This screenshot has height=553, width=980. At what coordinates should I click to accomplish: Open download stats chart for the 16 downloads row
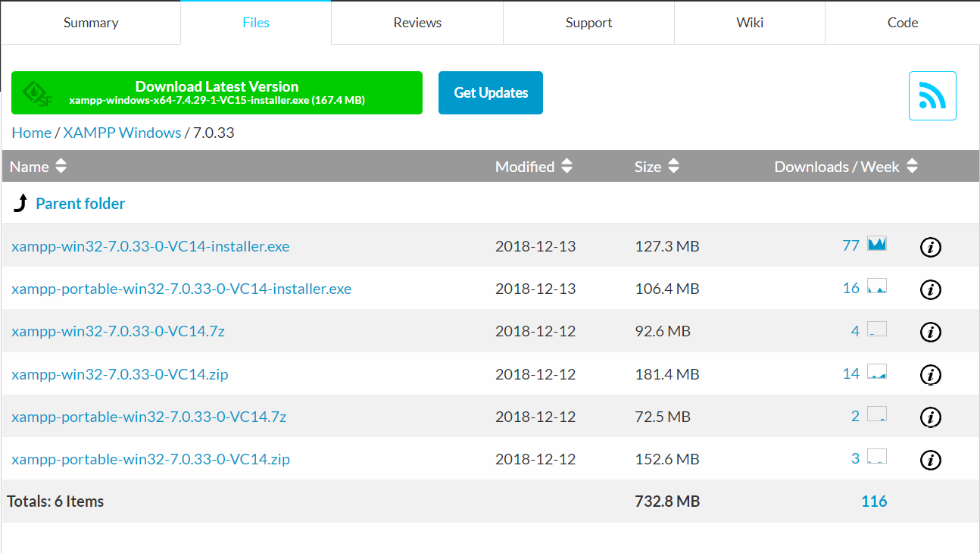click(x=877, y=286)
